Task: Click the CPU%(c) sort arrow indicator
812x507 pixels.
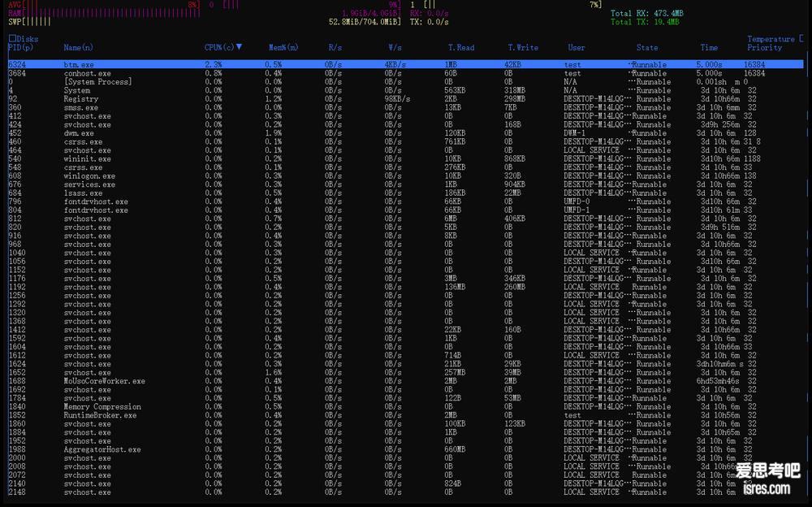Action: click(x=239, y=47)
